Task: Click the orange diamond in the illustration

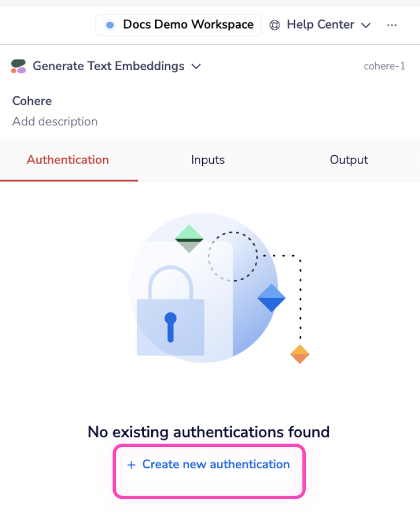Action: tap(300, 353)
